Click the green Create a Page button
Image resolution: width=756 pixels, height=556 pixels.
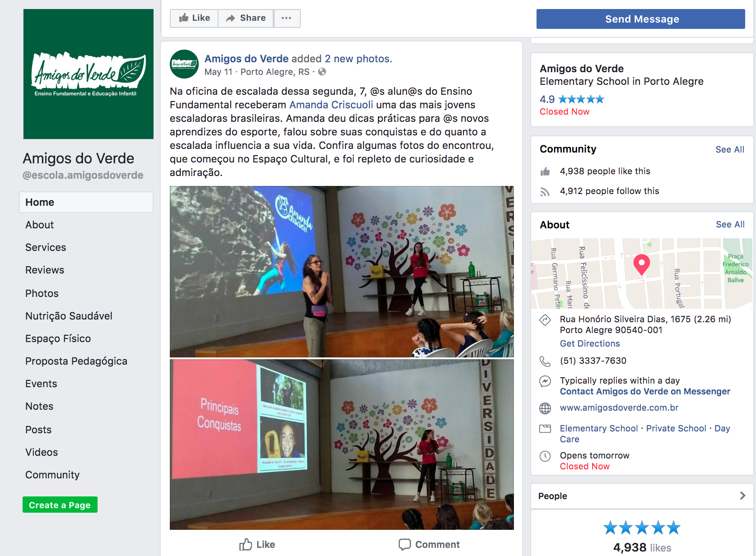tap(60, 505)
